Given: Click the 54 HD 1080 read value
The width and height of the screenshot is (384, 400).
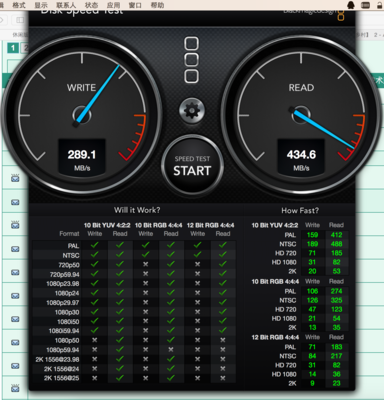Looking at the screenshot, I should [337, 318].
